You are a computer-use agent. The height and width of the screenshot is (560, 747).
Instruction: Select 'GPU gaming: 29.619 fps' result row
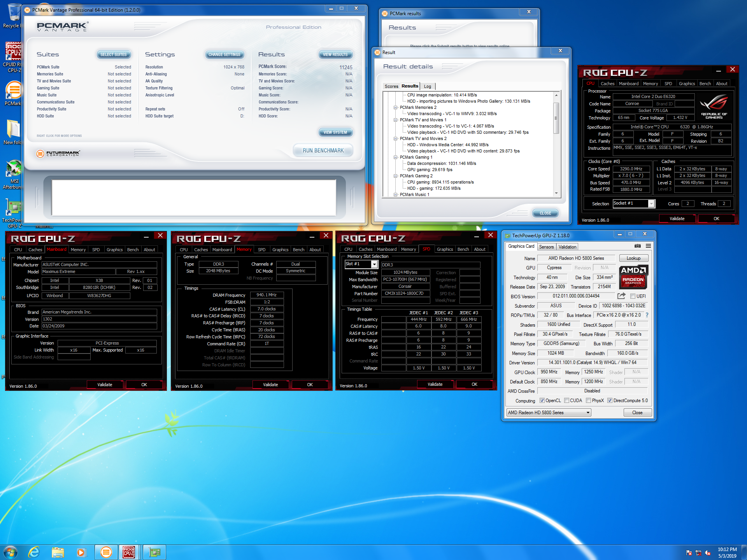[x=430, y=170]
